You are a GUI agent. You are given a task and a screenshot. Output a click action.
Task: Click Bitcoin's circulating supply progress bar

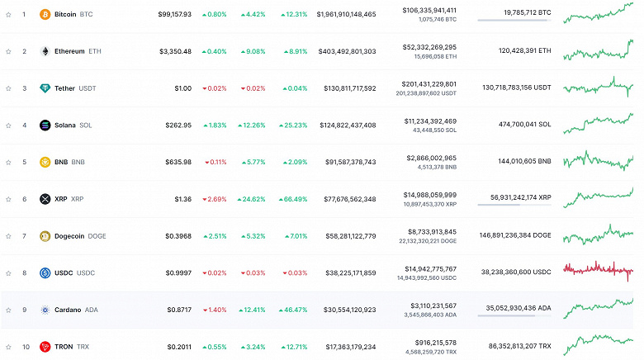coord(514,21)
